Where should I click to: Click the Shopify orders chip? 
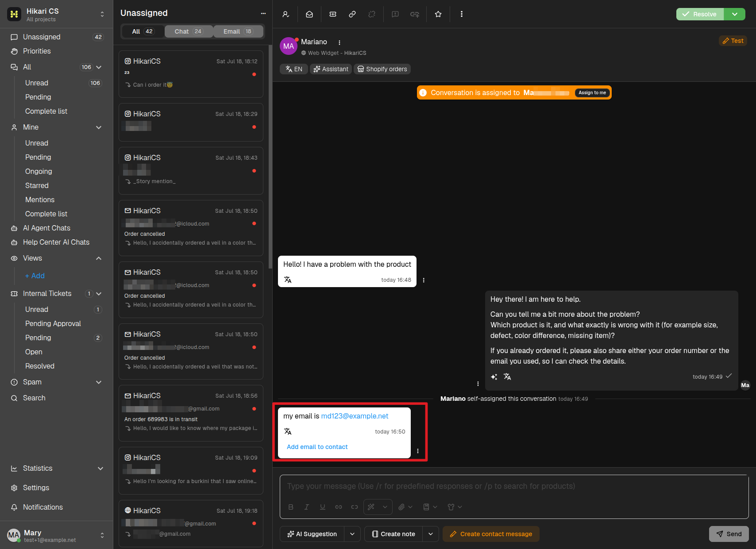(382, 69)
